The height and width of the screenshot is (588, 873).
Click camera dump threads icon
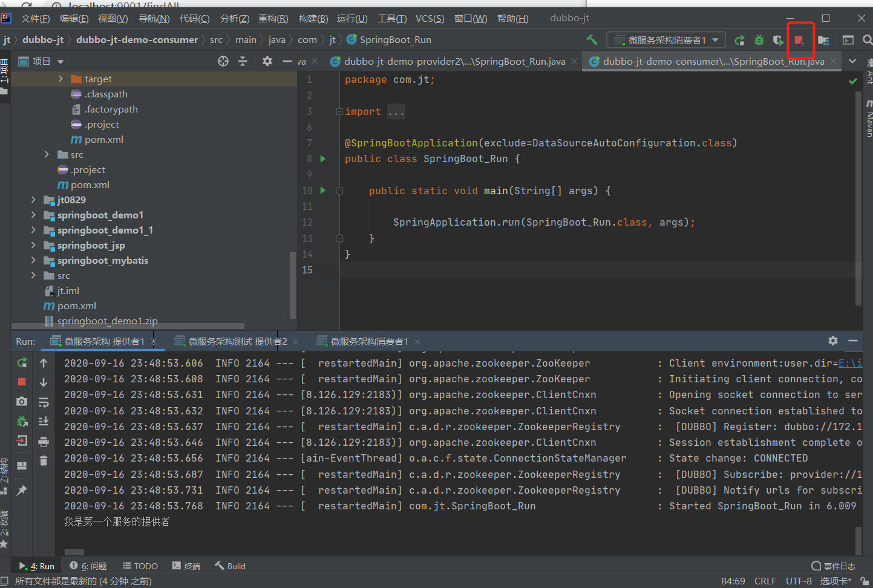tap(22, 401)
